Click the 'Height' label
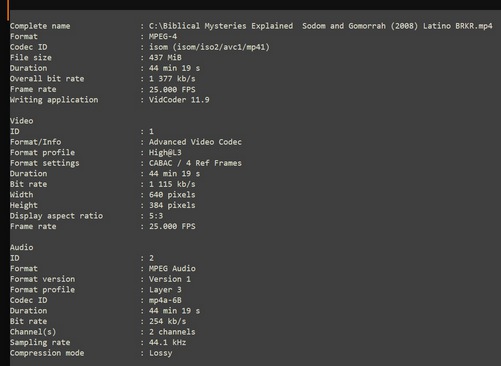 click(x=24, y=205)
